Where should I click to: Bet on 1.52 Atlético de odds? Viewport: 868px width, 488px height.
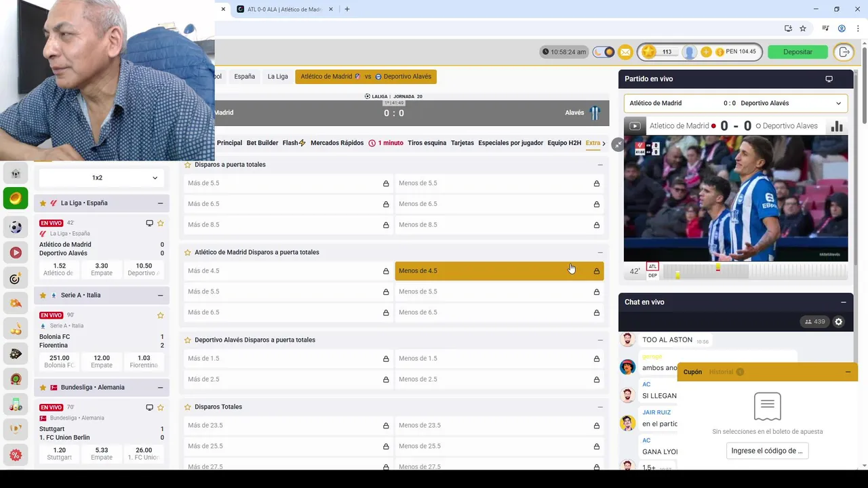pyautogui.click(x=60, y=269)
